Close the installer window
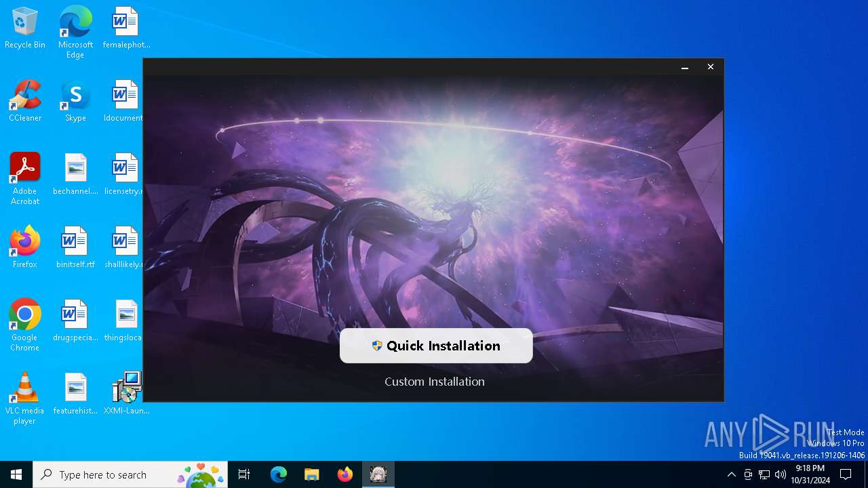Viewport: 868px width, 488px height. tap(711, 67)
